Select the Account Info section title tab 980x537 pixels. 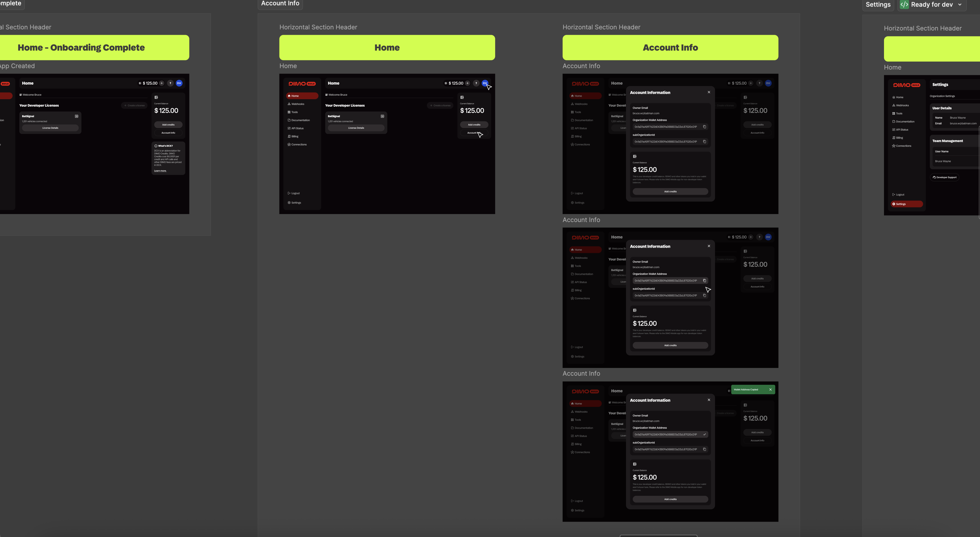(x=280, y=3)
